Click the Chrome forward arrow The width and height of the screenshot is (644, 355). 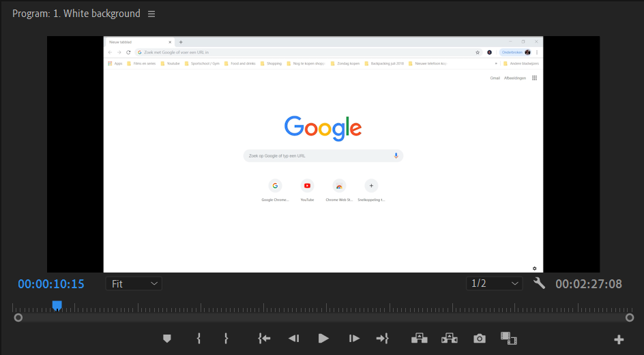pos(119,52)
